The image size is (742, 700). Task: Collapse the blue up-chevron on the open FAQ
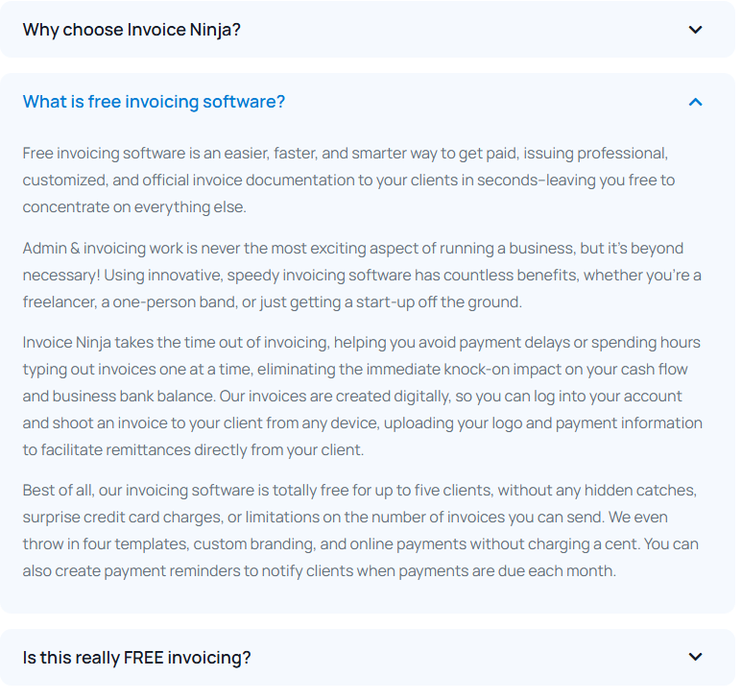point(696,102)
